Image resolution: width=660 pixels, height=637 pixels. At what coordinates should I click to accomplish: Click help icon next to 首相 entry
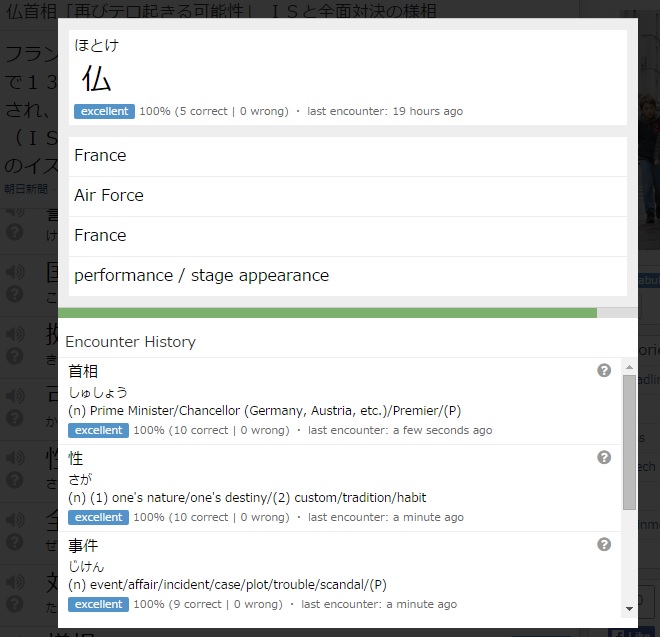[x=604, y=371]
